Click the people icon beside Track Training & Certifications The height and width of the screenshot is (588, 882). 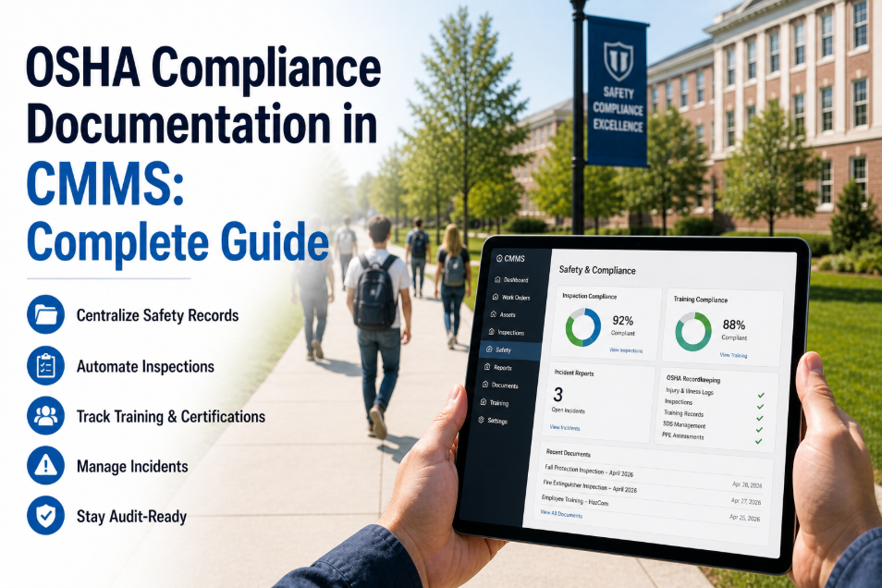[x=45, y=415]
